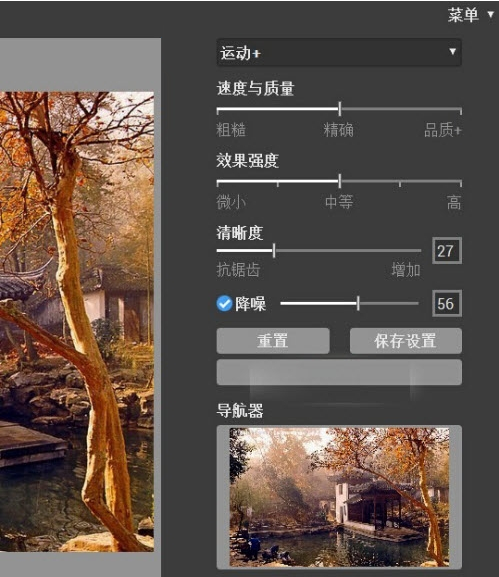Click the 效果强度 slider handle
Screen dimensions: 499x577
[340, 181]
